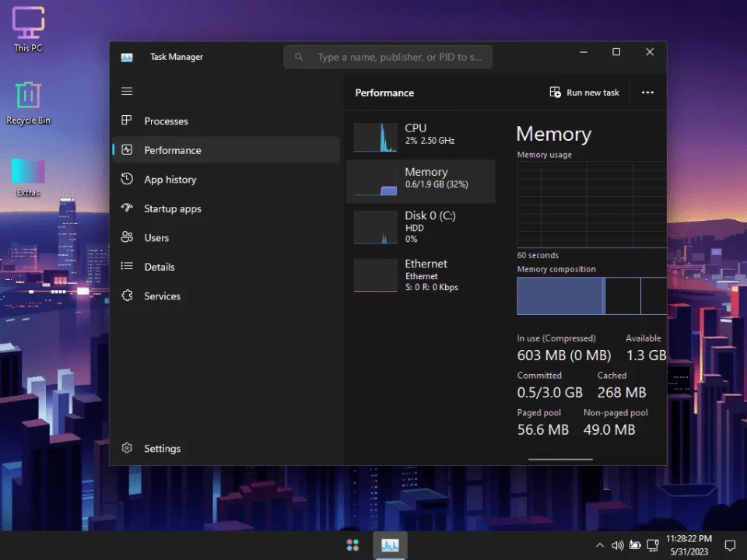This screenshot has width=747, height=560.
Task: Open the notification center icon
Action: 730,545
